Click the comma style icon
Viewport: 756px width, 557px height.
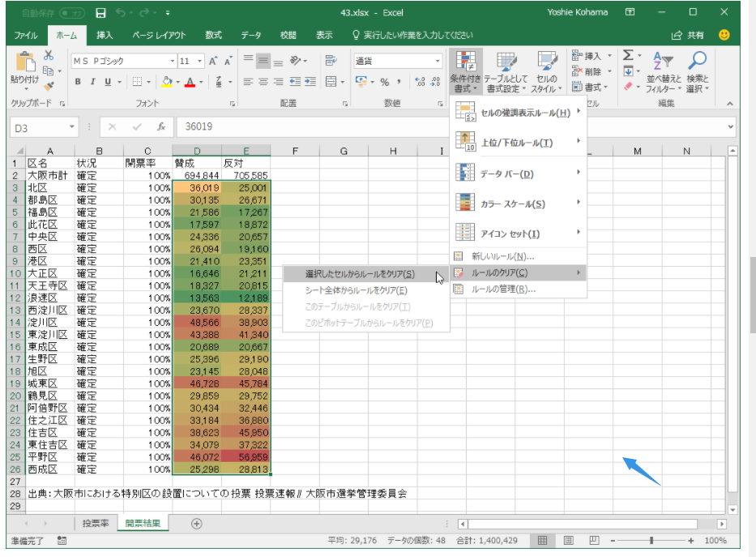(399, 82)
